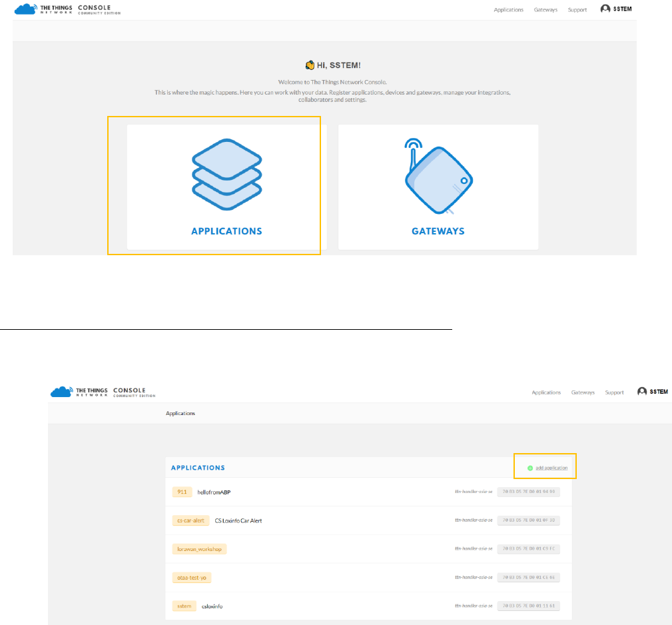This screenshot has width=672, height=625.
Task: Open the Gateways router card
Action: 438,187
